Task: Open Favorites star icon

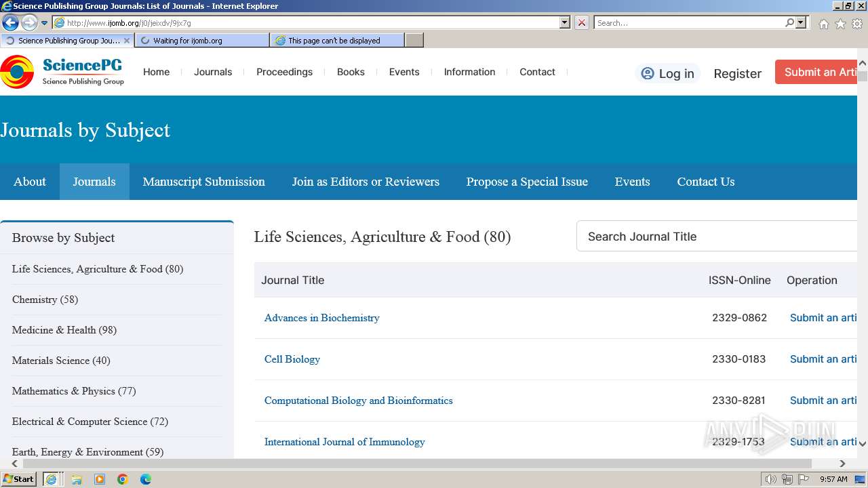Action: pyautogui.click(x=840, y=24)
